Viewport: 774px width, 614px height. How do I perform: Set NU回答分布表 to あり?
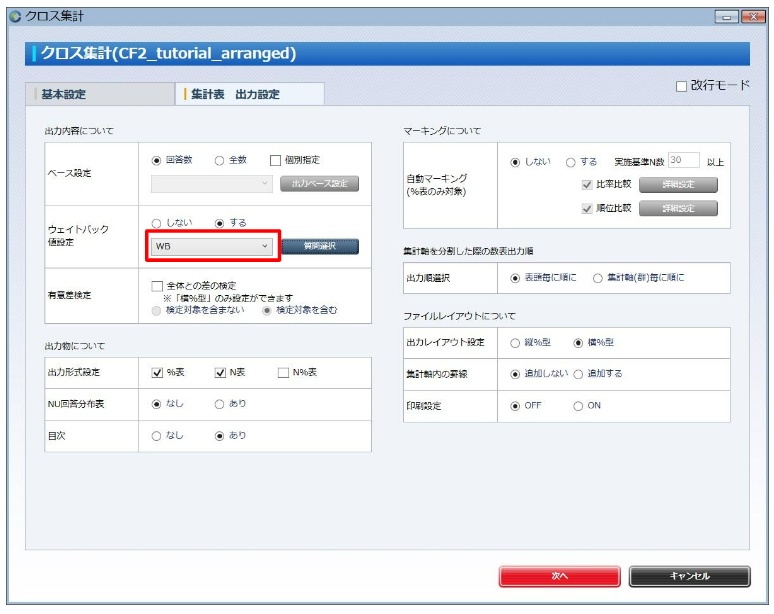click(220, 404)
